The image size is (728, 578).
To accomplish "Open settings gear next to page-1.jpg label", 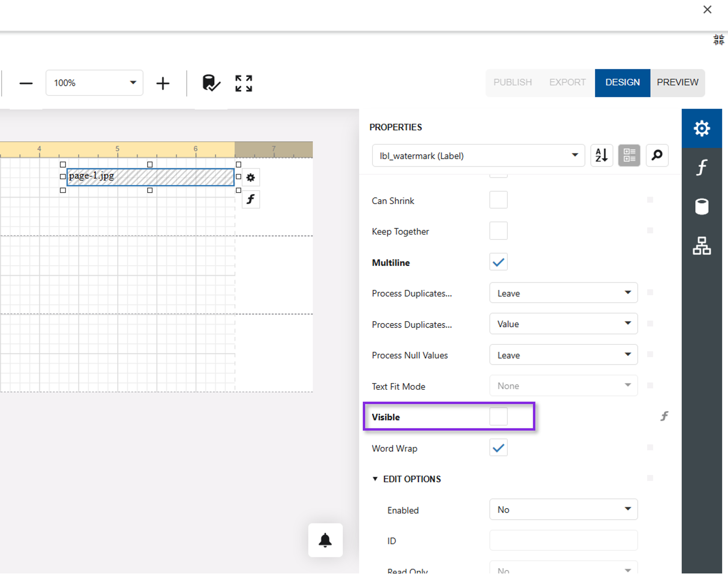I will point(250,177).
